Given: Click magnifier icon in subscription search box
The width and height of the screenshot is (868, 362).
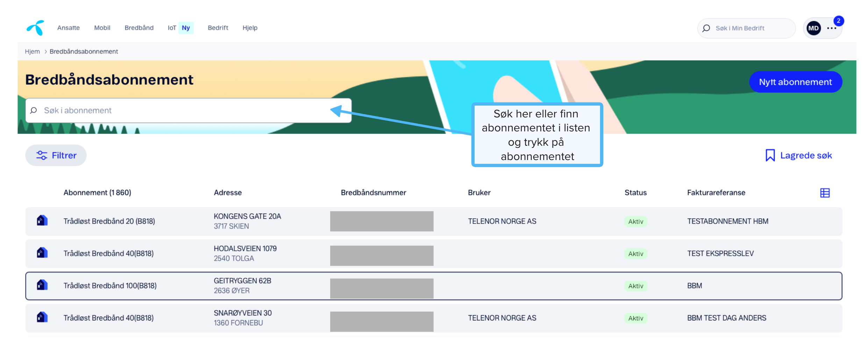Looking at the screenshot, I should [34, 110].
